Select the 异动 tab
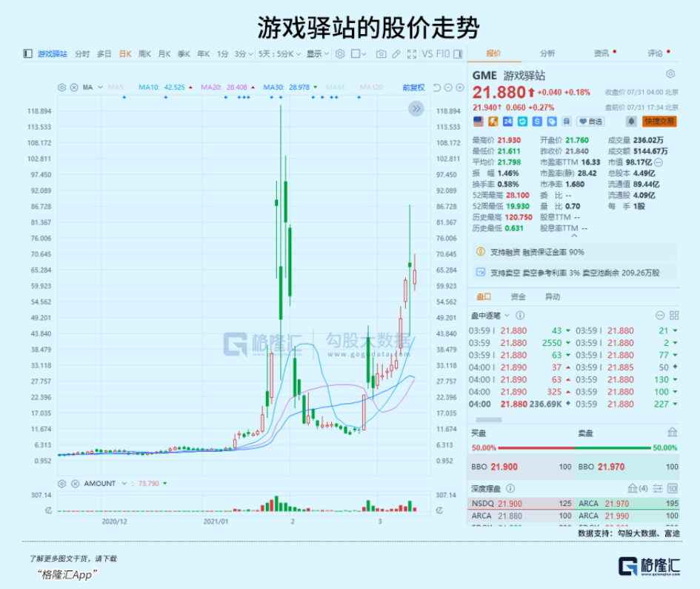This screenshot has height=589, width=700. click(x=553, y=297)
